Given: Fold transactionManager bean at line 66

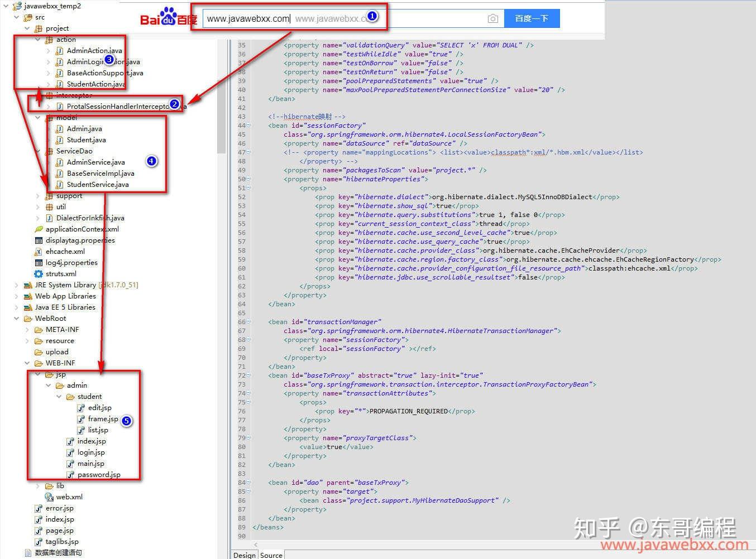Looking at the screenshot, I should pyautogui.click(x=248, y=322).
